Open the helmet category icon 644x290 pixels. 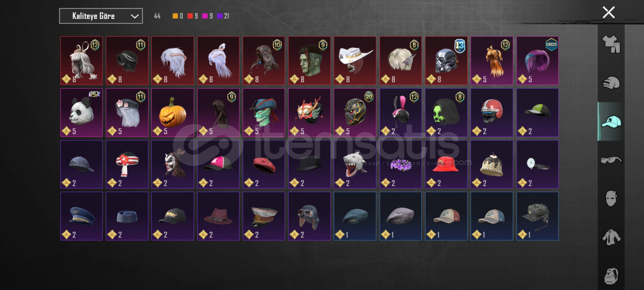[611, 83]
